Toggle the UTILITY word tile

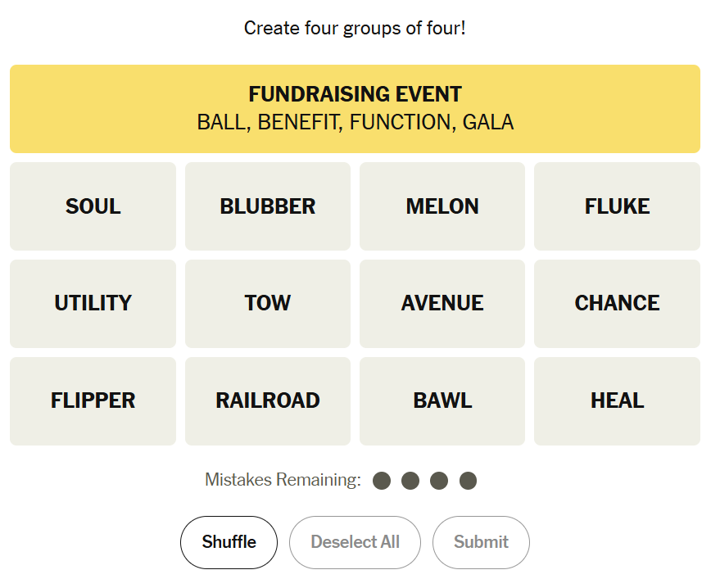[93, 303]
